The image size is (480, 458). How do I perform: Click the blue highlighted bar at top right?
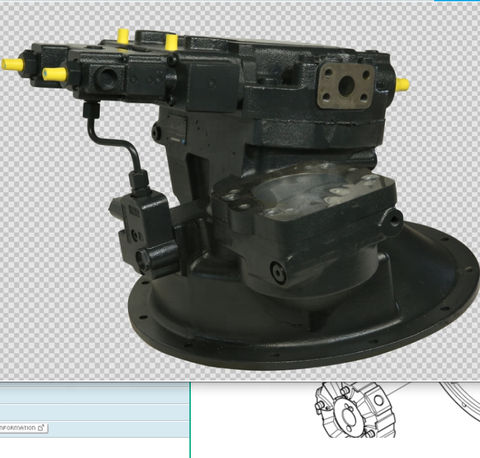(x=457, y=1)
